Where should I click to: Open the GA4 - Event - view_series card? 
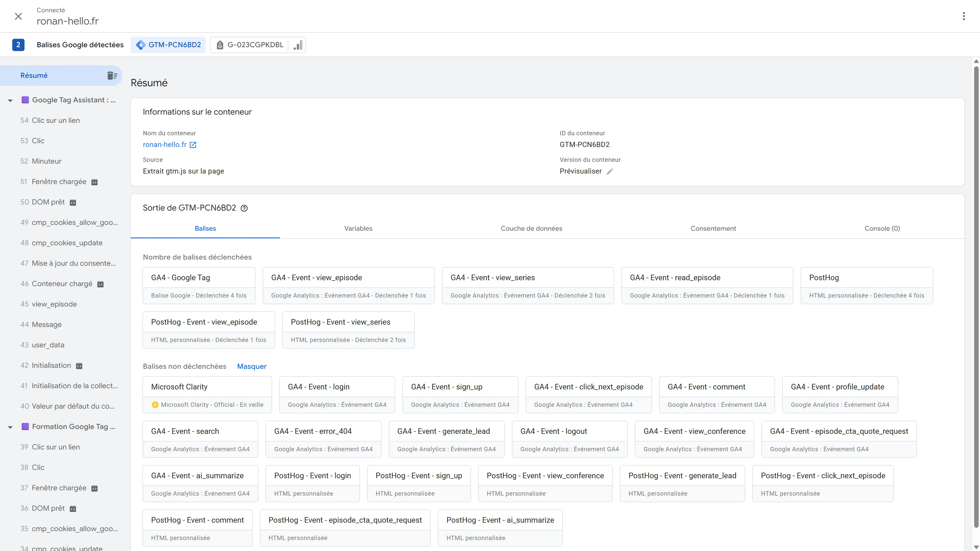click(x=528, y=286)
